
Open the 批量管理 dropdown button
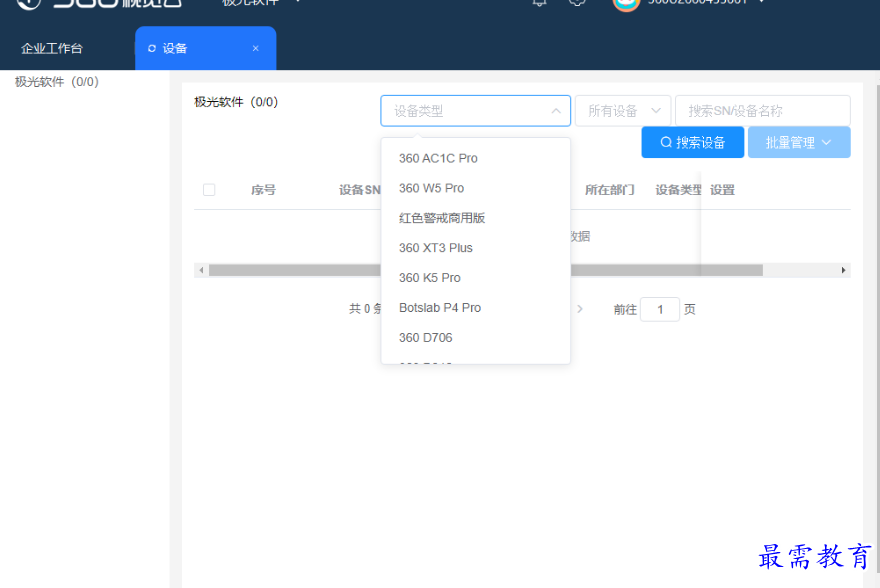pos(799,143)
